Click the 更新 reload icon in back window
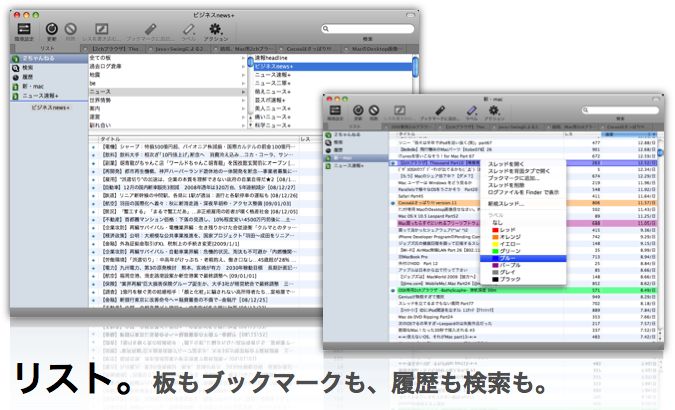Screen dimensions: 675x410 point(51,29)
